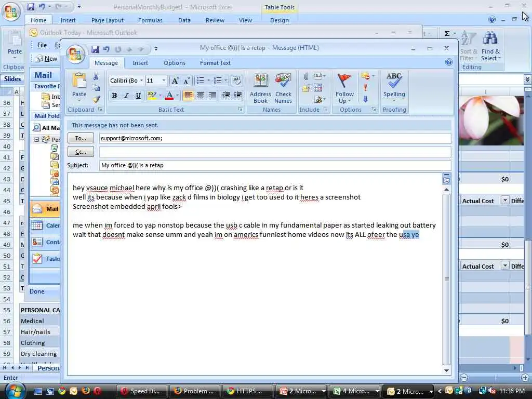Set High Importance with red exclamation icon
Viewport: 532px width, 399px height.
pyautogui.click(x=365, y=87)
